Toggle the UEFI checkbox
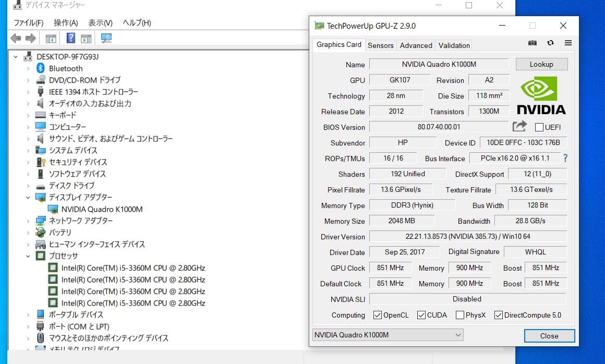Image resolution: width=605 pixels, height=364 pixels. (539, 127)
